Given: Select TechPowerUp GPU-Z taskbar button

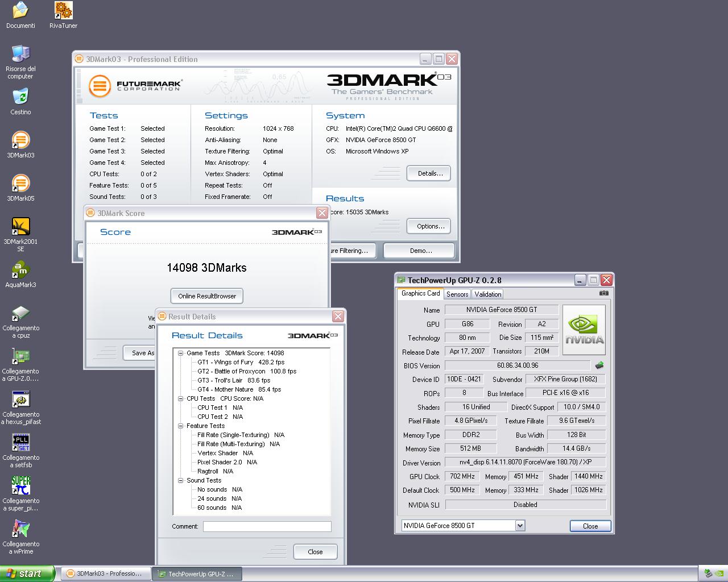Looking at the screenshot, I should pos(197,573).
